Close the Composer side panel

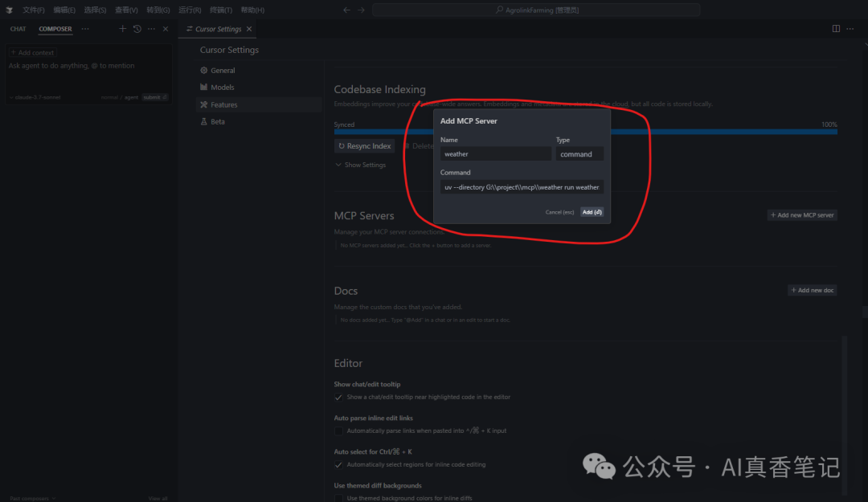pyautogui.click(x=166, y=29)
